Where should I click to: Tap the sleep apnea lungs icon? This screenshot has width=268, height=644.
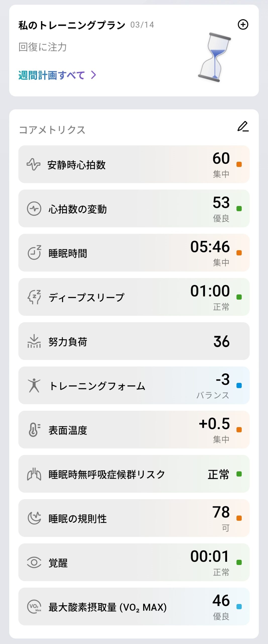pyautogui.click(x=34, y=474)
